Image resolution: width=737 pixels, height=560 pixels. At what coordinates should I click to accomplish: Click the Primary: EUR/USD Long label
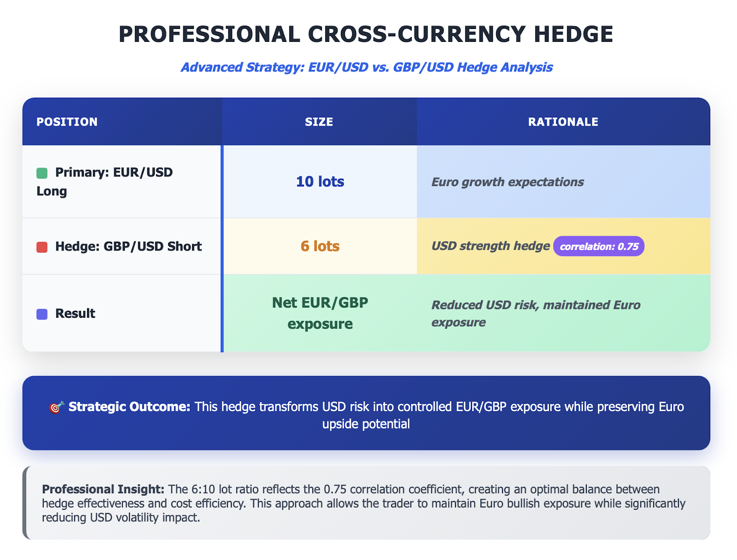(113, 173)
